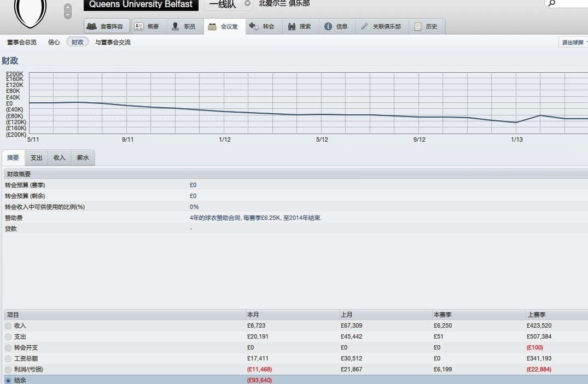The width and height of the screenshot is (588, 384).
Task: Select the 工资总额 total wages radio button
Action: [8, 359]
